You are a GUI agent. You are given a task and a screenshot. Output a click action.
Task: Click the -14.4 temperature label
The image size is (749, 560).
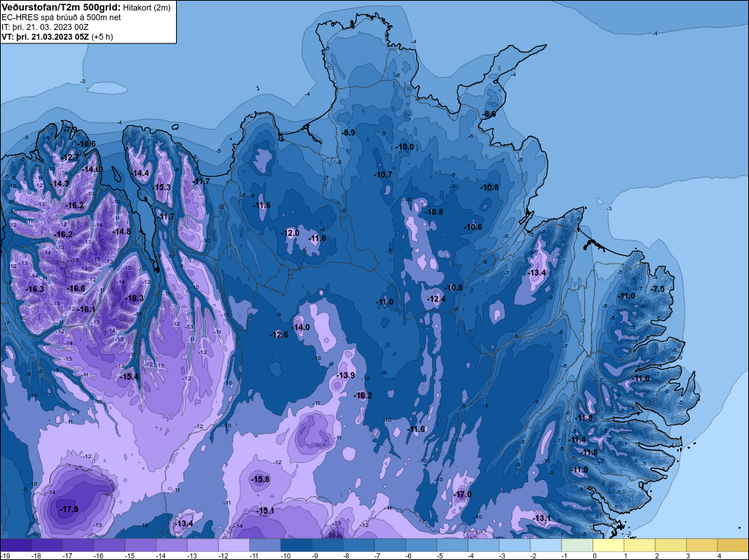pos(141,173)
